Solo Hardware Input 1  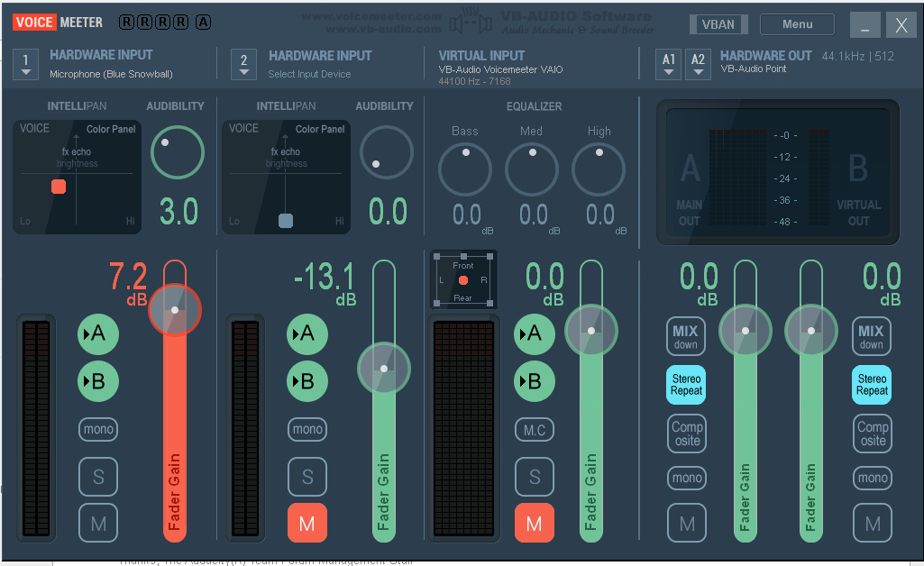98,477
